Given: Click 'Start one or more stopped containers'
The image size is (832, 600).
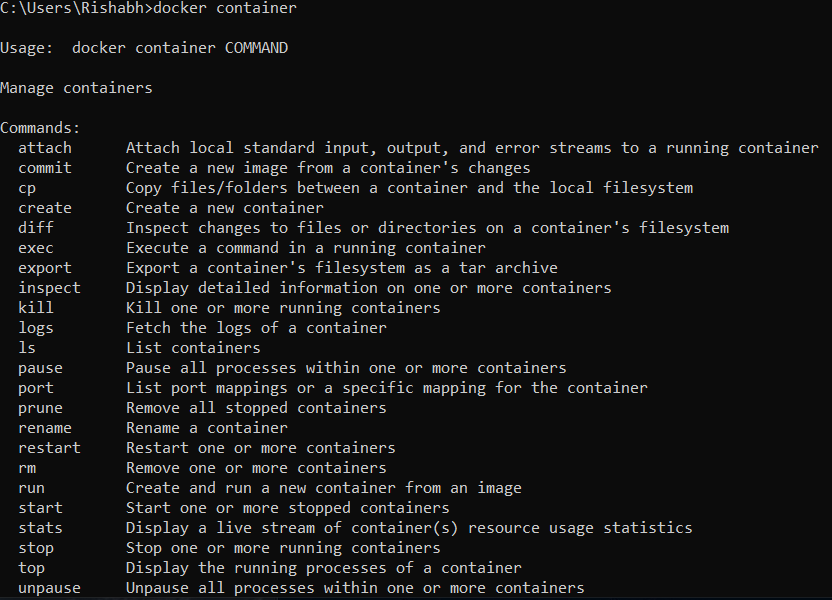Looking at the screenshot, I should click(x=288, y=508).
